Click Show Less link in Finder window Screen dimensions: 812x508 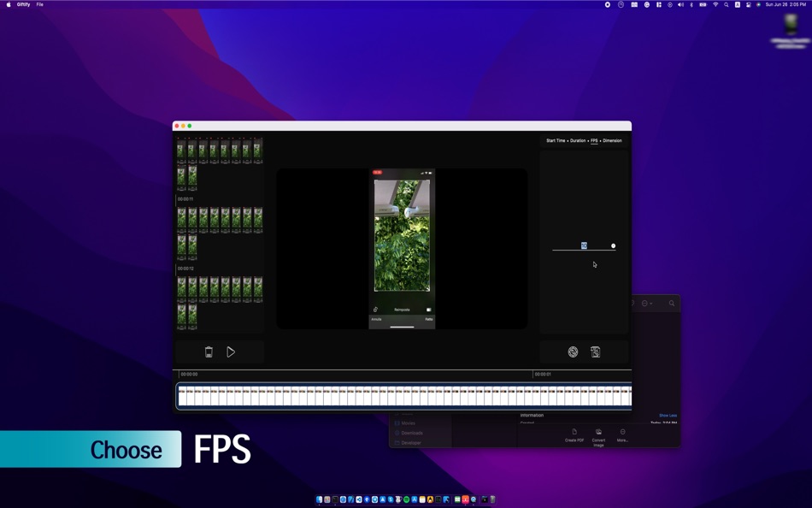668,416
